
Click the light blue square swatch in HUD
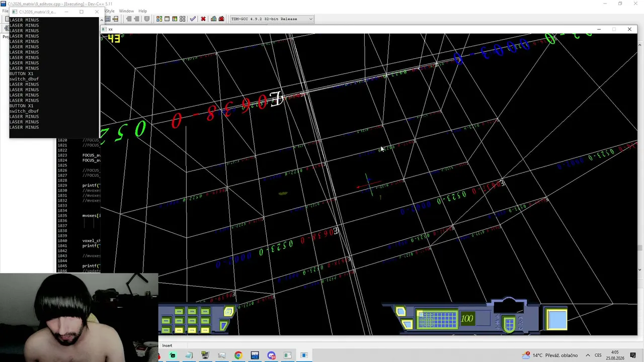click(x=556, y=319)
